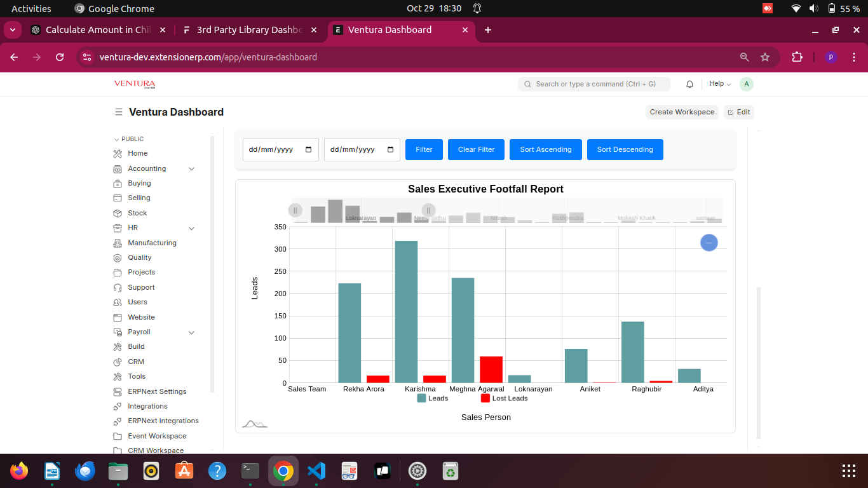Switch to 3rd Party Library Dashboard tab
The image size is (868, 488).
click(x=249, y=30)
